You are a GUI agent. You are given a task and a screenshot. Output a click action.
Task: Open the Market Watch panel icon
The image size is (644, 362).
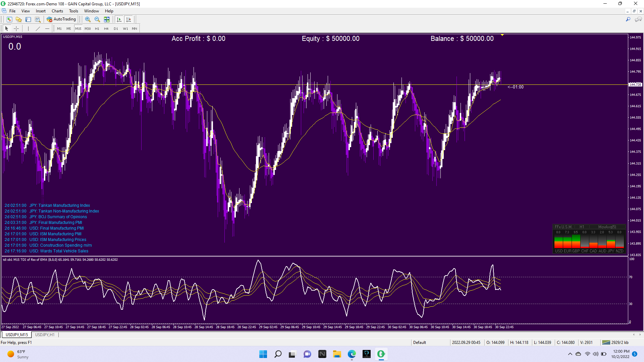point(9,19)
